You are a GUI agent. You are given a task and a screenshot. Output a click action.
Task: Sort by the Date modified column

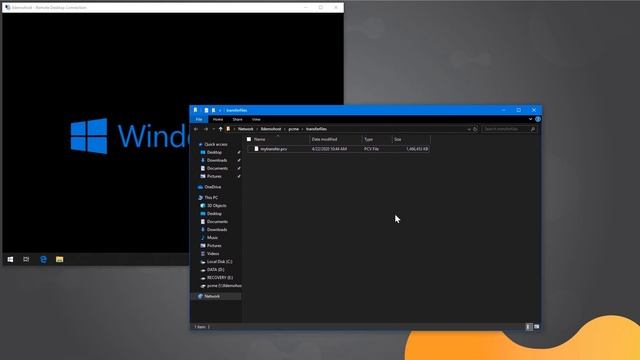pos(324,139)
